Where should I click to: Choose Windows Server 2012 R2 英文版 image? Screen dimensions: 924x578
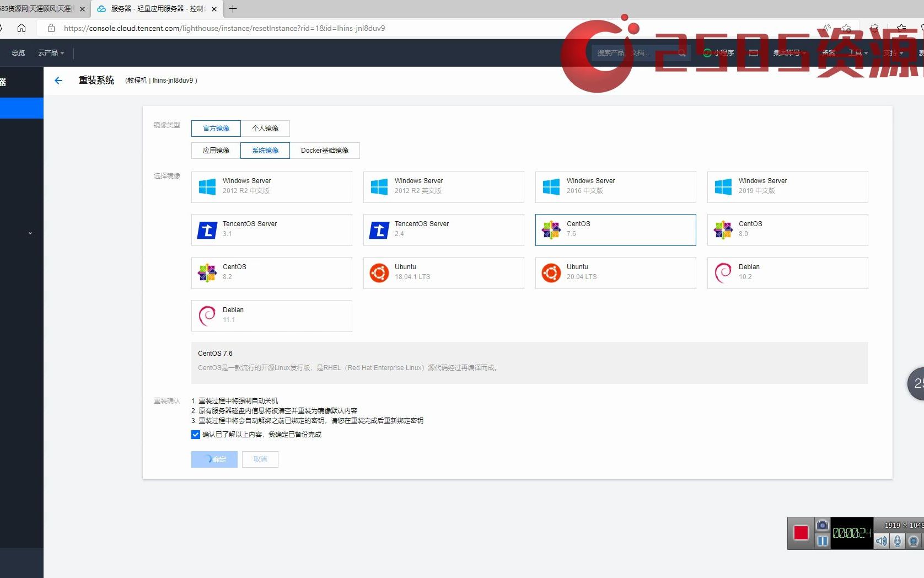[x=444, y=187]
